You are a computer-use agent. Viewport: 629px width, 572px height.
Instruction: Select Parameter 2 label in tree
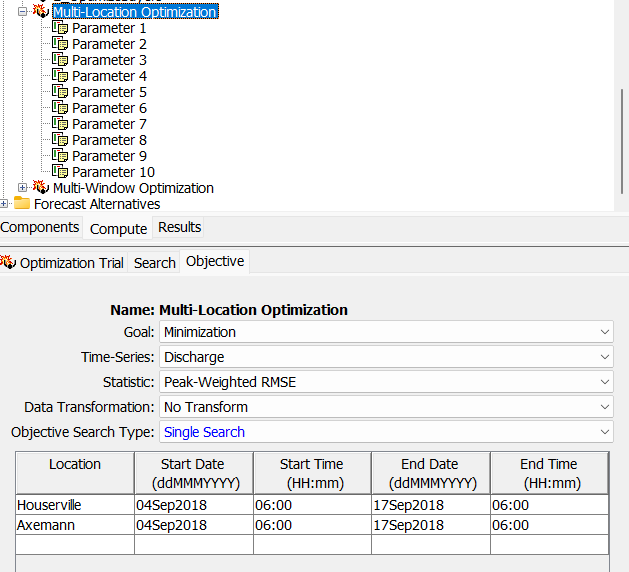110,44
